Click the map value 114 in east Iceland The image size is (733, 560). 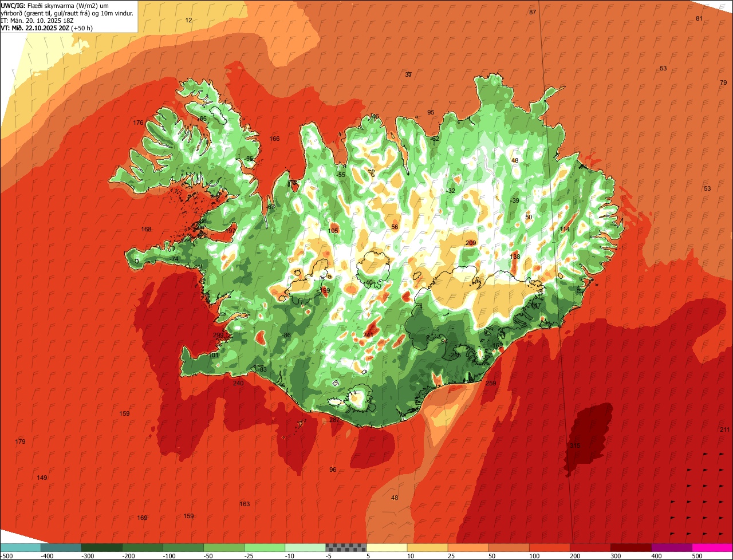pyautogui.click(x=565, y=229)
